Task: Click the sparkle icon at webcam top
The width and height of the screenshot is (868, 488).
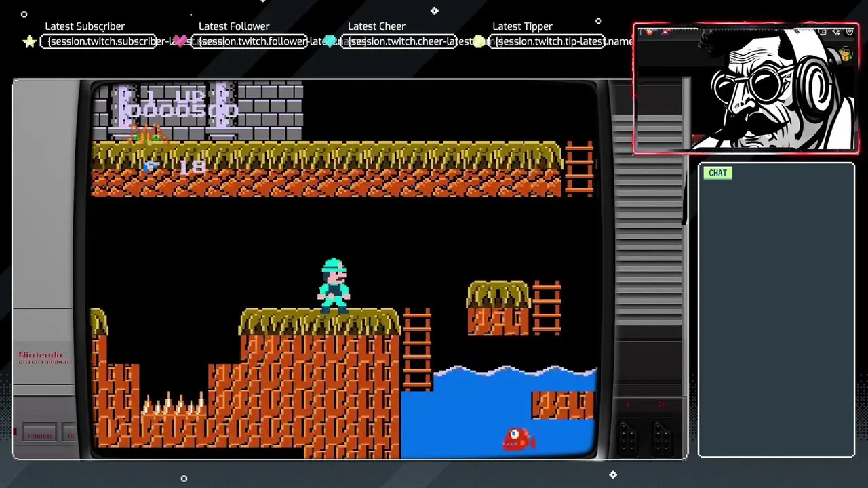Action: click(x=835, y=32)
